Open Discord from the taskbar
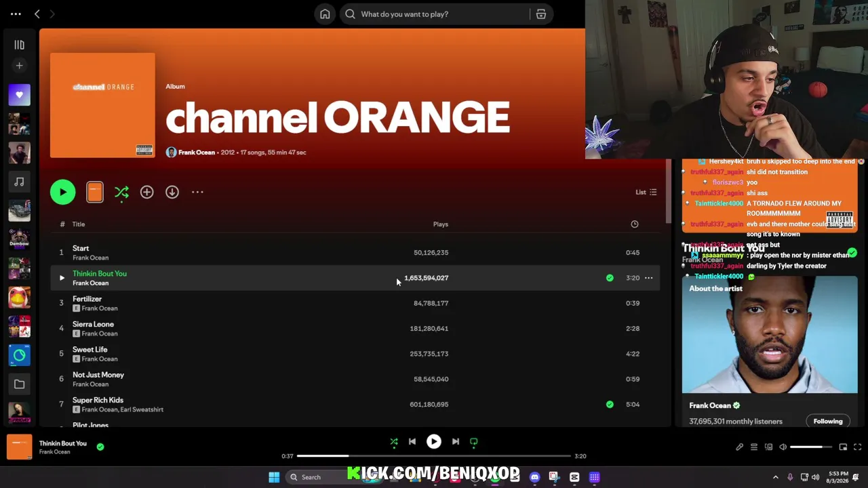 pos(534,477)
